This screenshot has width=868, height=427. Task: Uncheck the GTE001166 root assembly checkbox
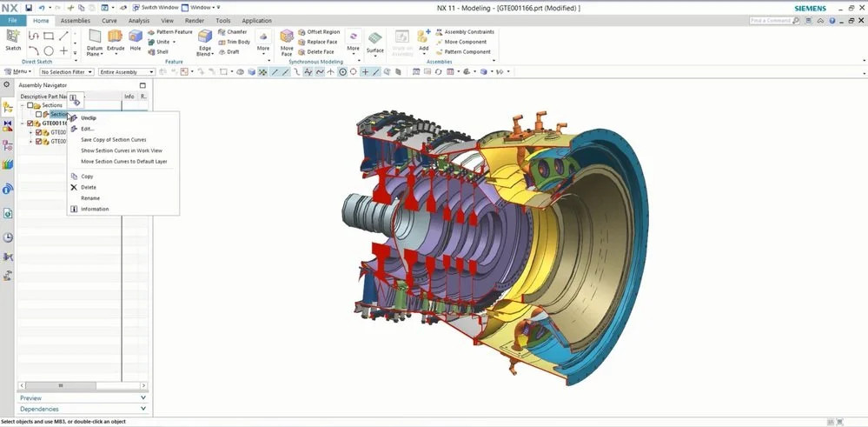30,123
